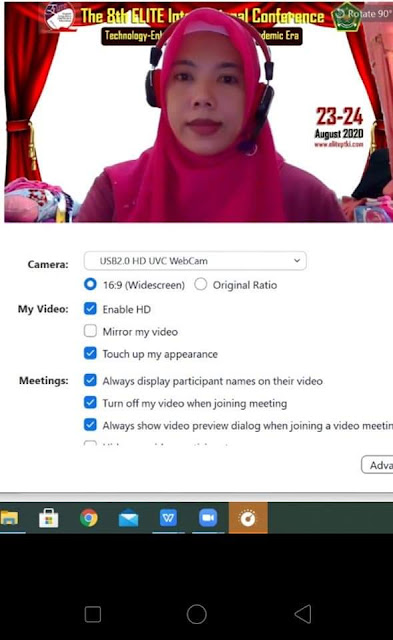
Task: Click the webcam video preview
Action: point(198,112)
